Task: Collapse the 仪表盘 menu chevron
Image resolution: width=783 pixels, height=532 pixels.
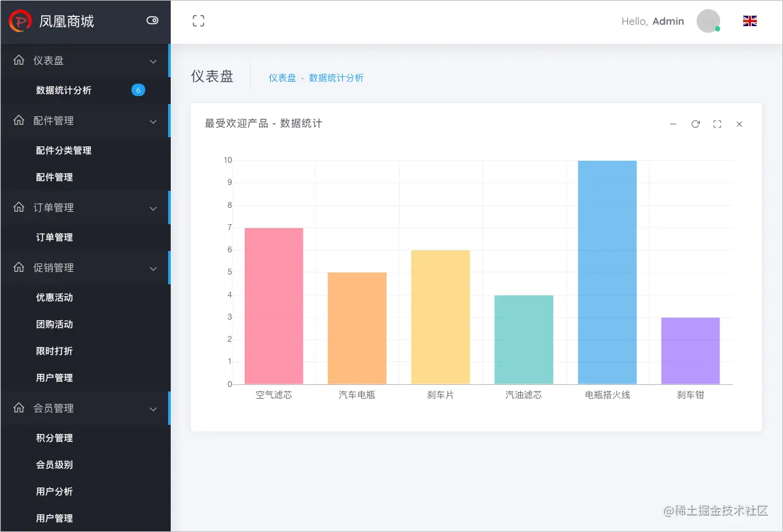Action: pyautogui.click(x=153, y=61)
